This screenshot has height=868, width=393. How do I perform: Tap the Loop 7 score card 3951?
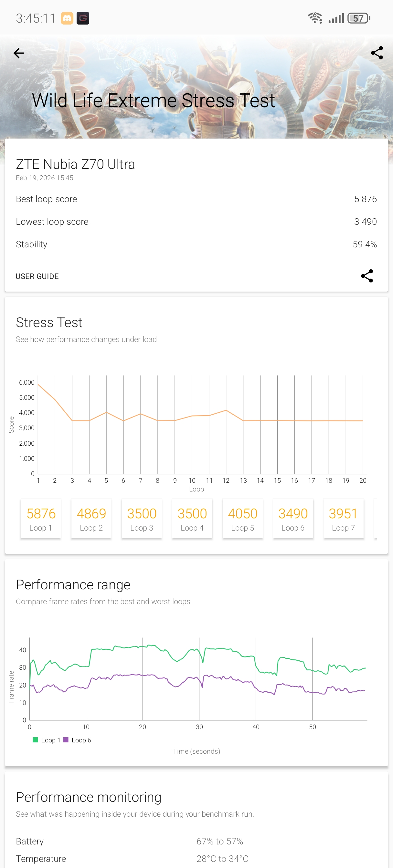[343, 518]
